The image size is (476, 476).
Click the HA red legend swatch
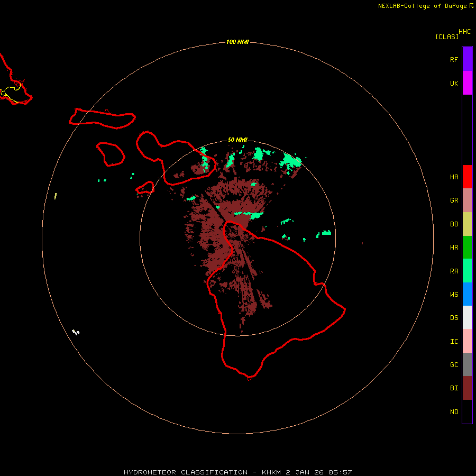pos(467,177)
